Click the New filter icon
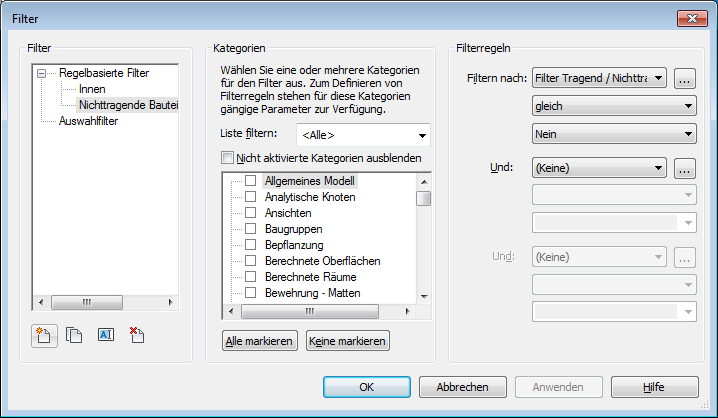Image resolution: width=718 pixels, height=418 pixels. [x=42, y=336]
